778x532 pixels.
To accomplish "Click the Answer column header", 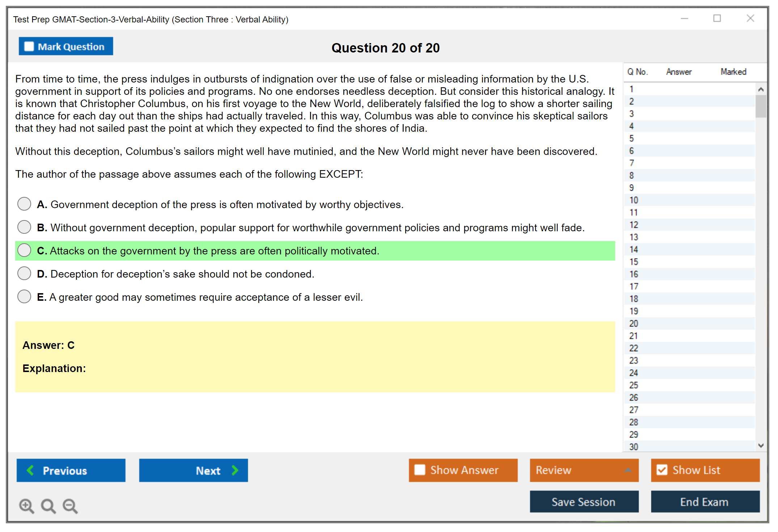I will 679,72.
